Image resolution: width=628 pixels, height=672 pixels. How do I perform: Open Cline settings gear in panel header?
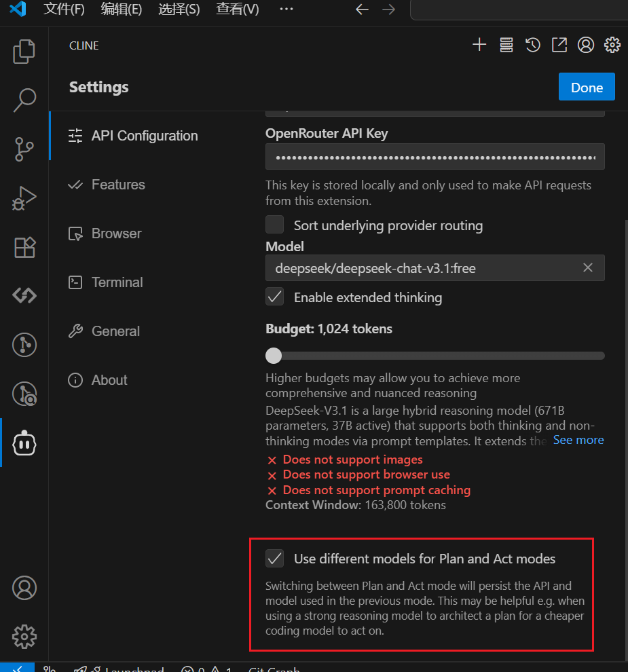(612, 45)
